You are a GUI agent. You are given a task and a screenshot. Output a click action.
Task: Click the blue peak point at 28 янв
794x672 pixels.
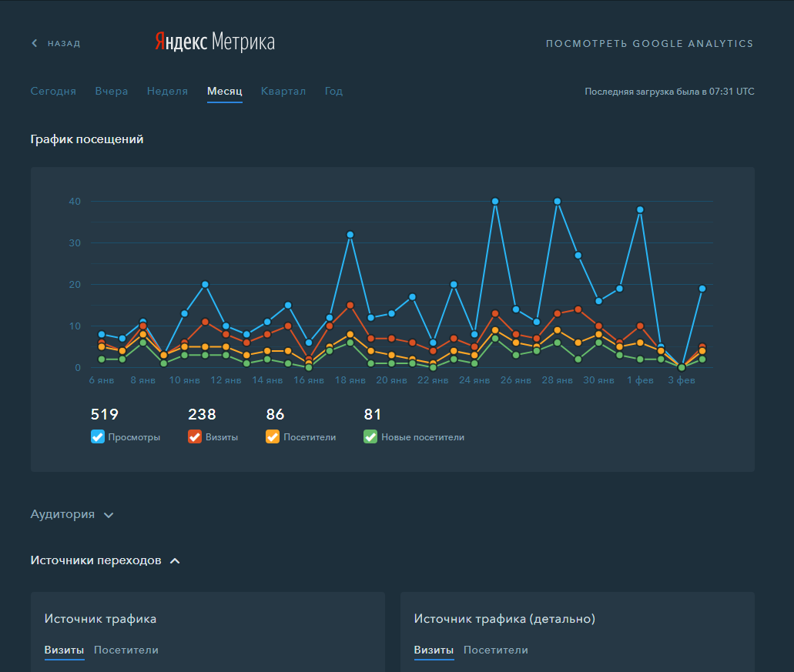point(558,202)
